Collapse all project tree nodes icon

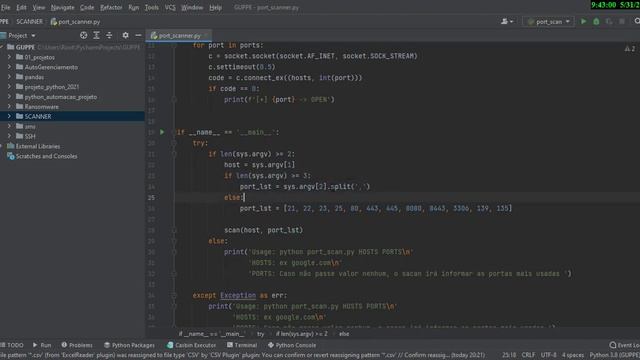[109, 36]
